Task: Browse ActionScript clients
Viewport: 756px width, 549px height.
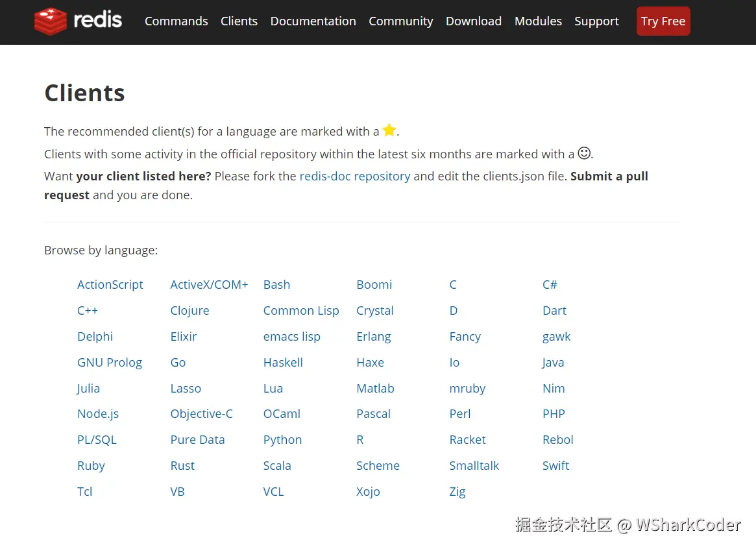Action: (x=110, y=285)
